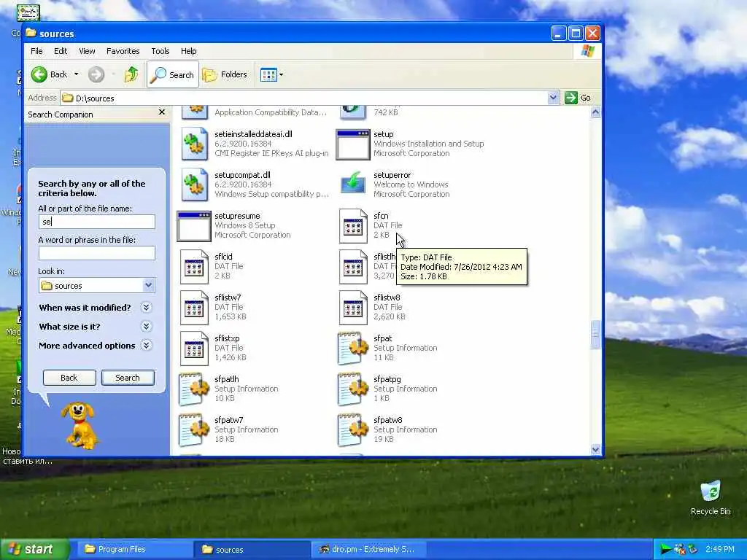Open the Edit menu

[x=61, y=51]
